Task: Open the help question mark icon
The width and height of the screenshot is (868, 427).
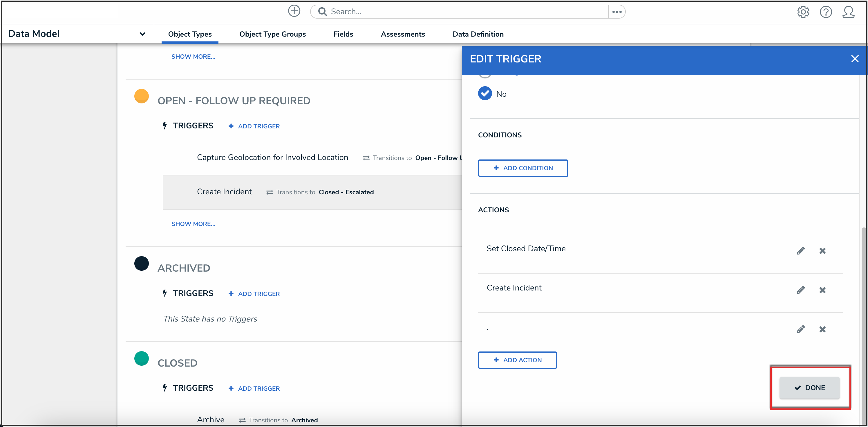Action: [x=826, y=12]
